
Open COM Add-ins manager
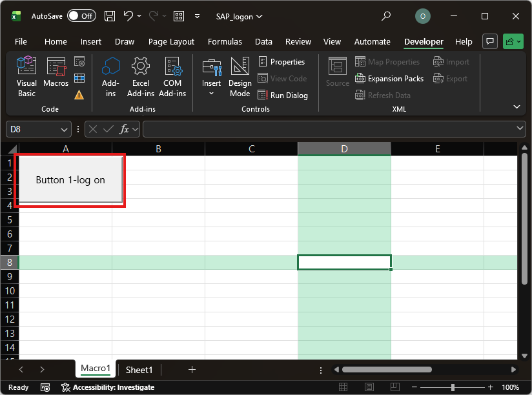click(x=172, y=76)
